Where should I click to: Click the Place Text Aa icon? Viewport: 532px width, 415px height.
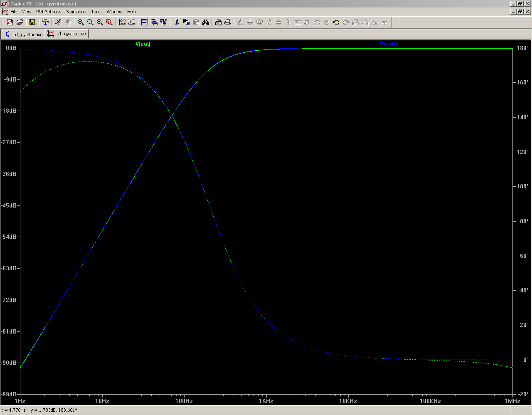coord(374,22)
